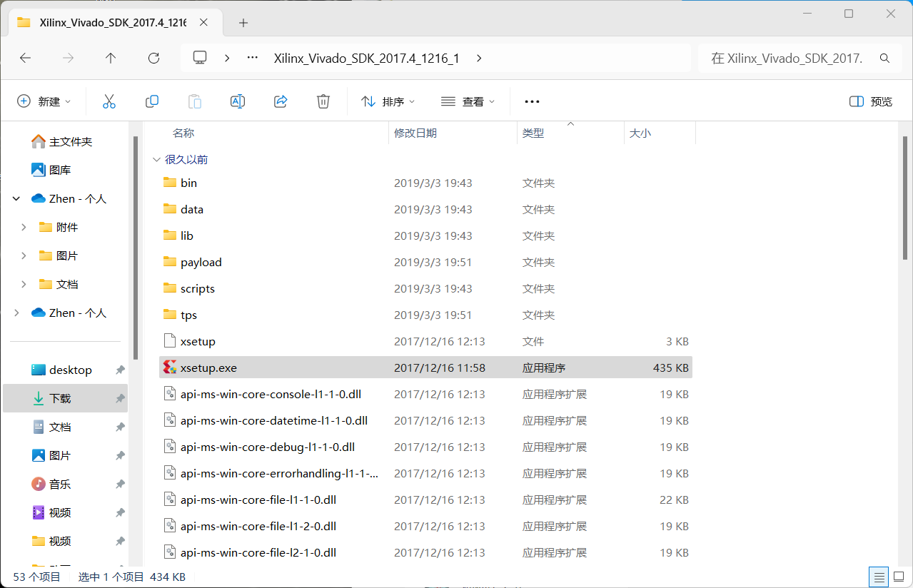Click the Copy icon in toolbar

point(152,101)
